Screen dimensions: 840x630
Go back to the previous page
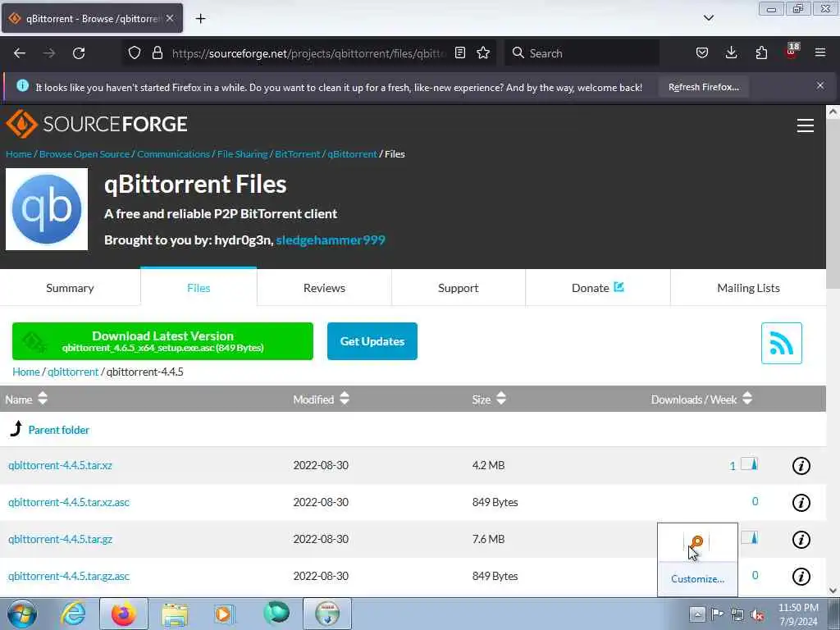20,53
